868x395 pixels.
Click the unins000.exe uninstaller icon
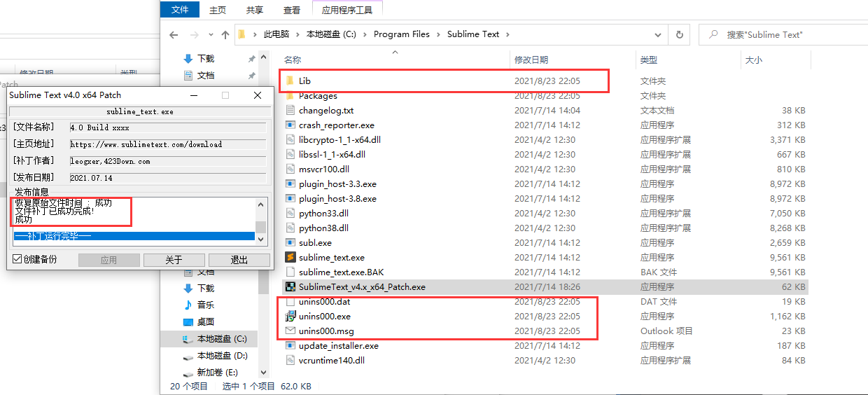tap(290, 317)
